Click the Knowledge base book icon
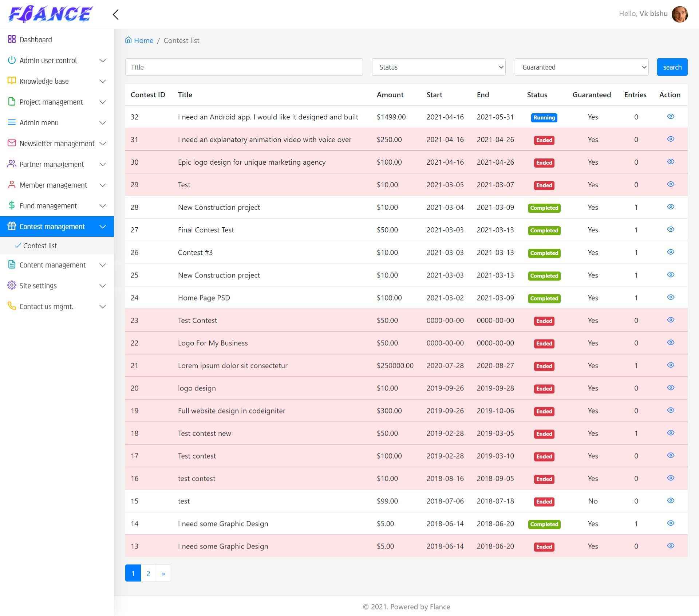Screen dimensions: 699x616 coord(12,81)
